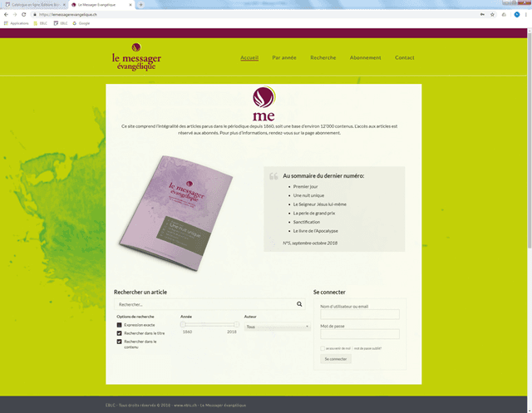Click the browser forward arrow
This screenshot has height=413, width=532.
[15, 15]
